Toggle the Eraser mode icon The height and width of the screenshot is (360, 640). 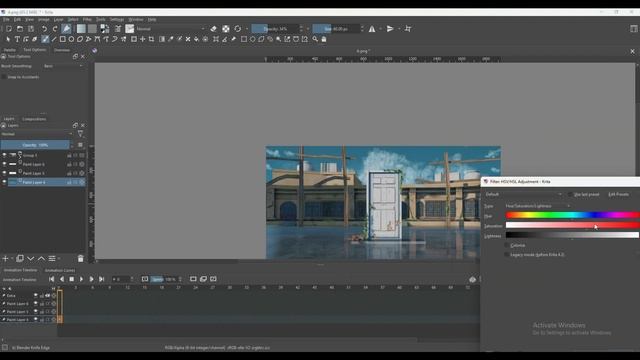213,29
